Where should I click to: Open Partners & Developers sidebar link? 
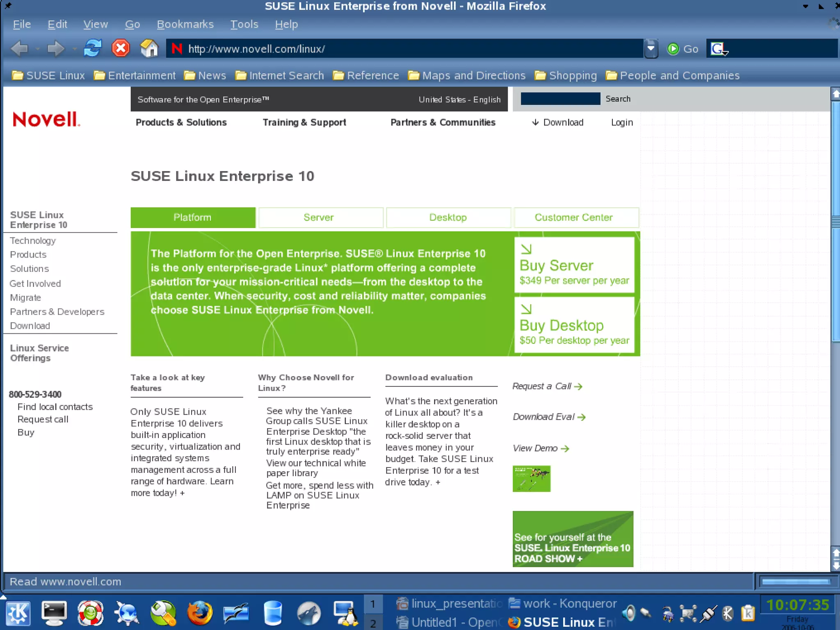(x=57, y=312)
